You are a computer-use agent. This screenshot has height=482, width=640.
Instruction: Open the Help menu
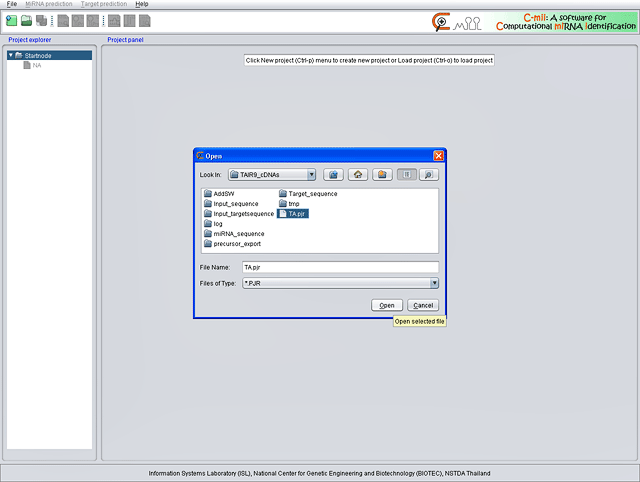click(x=142, y=5)
